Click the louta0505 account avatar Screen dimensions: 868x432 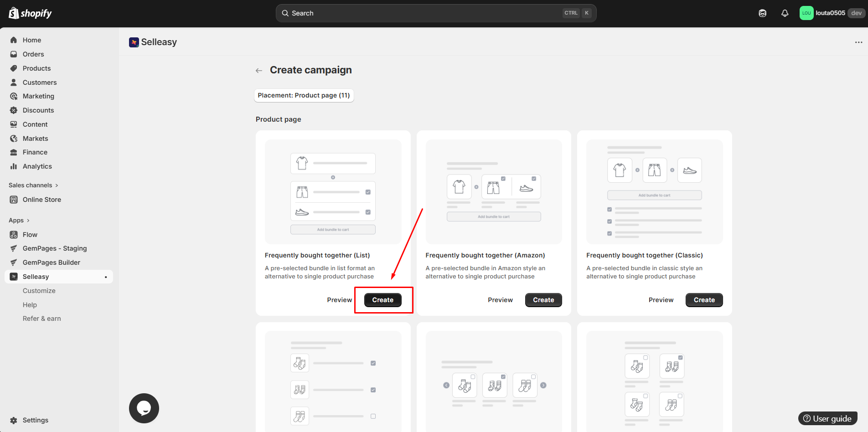tap(806, 13)
